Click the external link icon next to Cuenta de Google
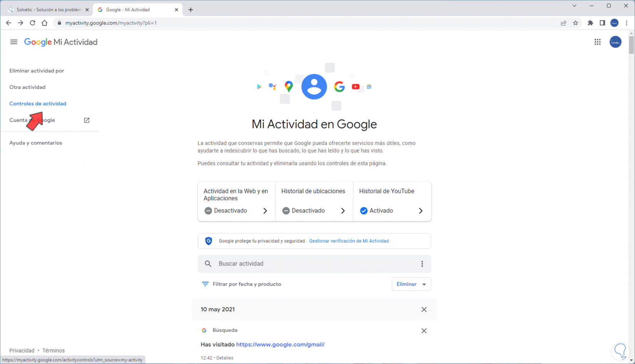This screenshot has height=364, width=635. (87, 120)
